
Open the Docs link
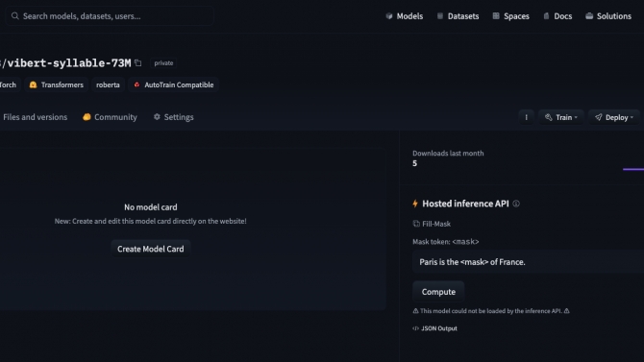pos(557,16)
